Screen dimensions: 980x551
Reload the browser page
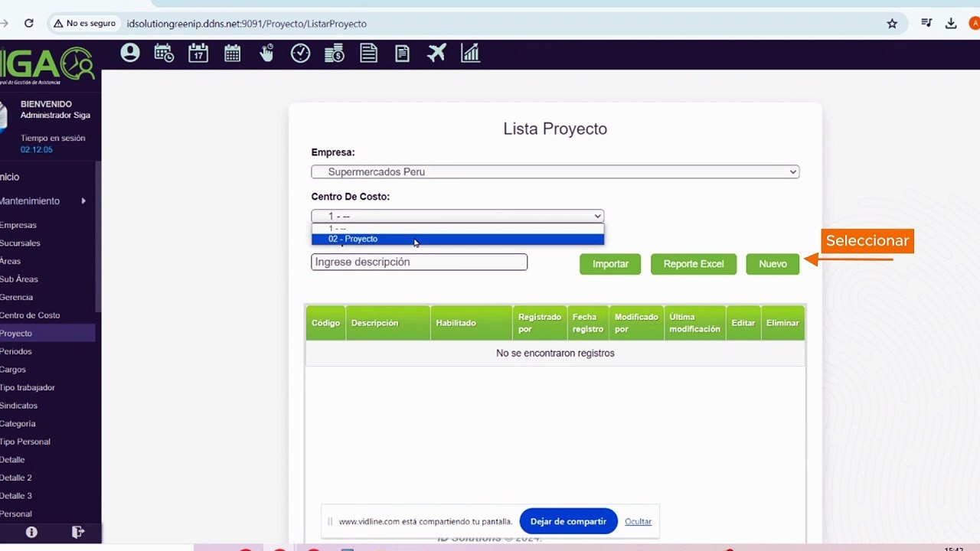click(28, 24)
